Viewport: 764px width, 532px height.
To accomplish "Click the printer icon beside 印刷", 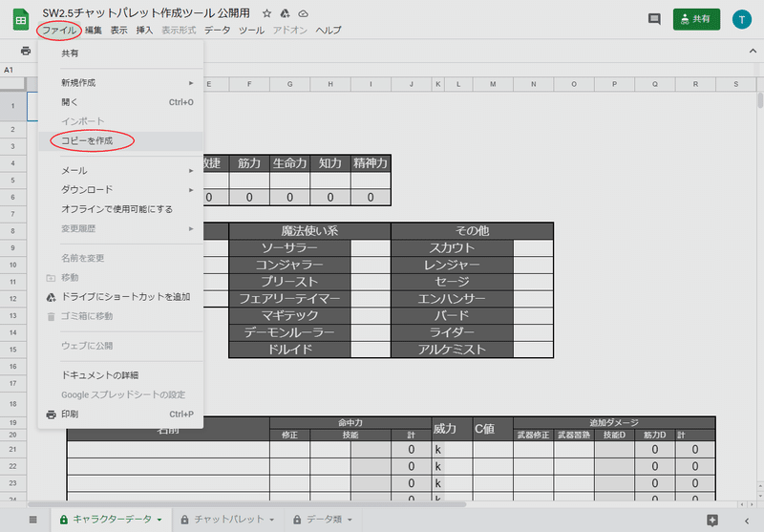I will [51, 415].
